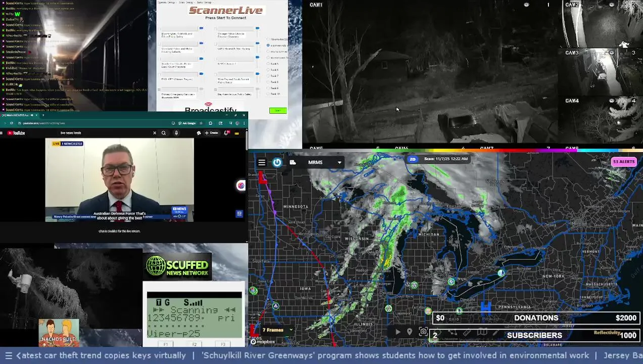The height and width of the screenshot is (364, 643).
Task: Click the YouTube logo
Action: pos(16,133)
